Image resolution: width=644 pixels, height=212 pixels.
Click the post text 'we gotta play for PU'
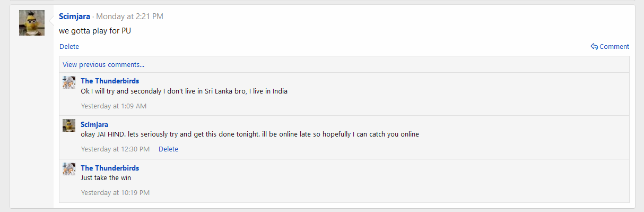(95, 31)
